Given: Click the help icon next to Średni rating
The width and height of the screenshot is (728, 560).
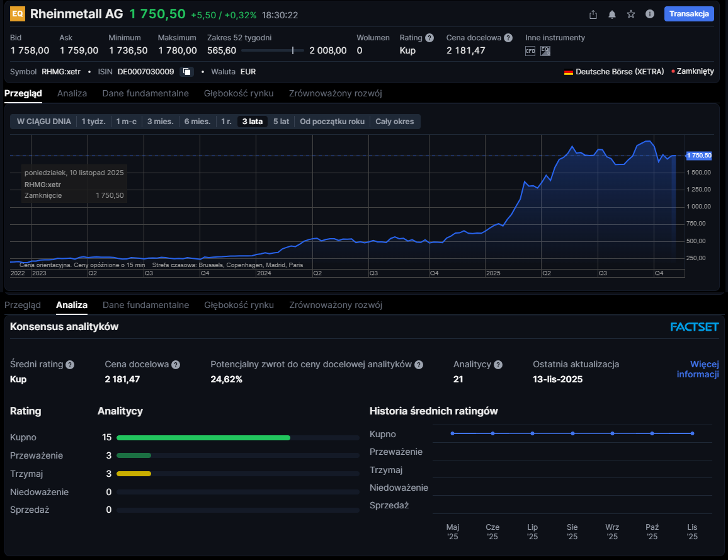Looking at the screenshot, I should tap(70, 365).
